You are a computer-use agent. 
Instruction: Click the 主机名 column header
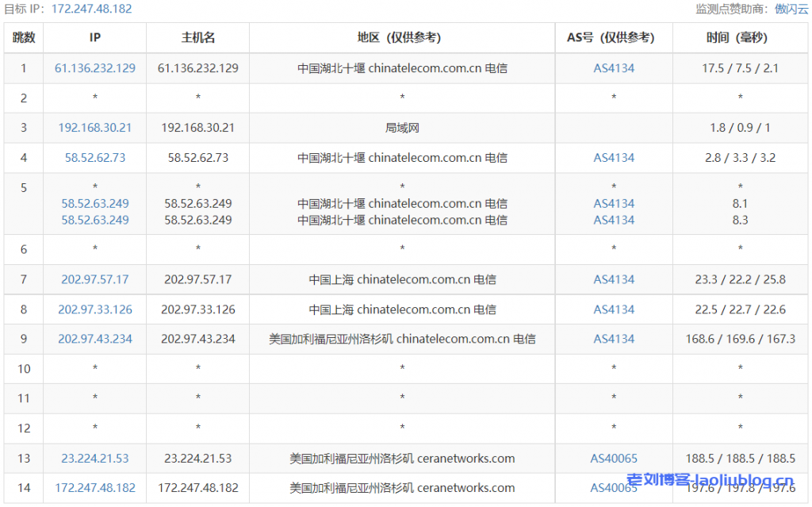(x=198, y=37)
